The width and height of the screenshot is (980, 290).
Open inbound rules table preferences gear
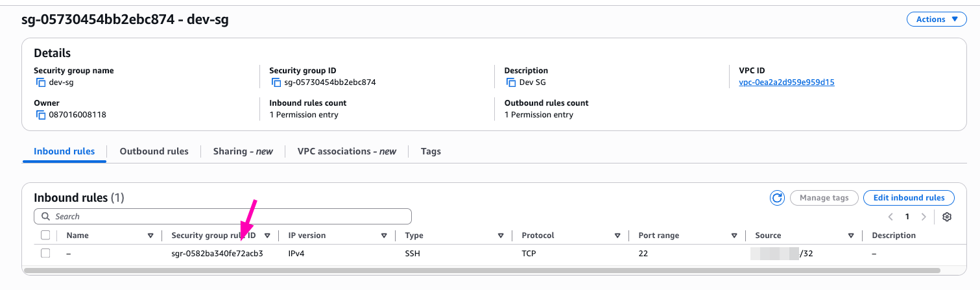[x=946, y=217]
